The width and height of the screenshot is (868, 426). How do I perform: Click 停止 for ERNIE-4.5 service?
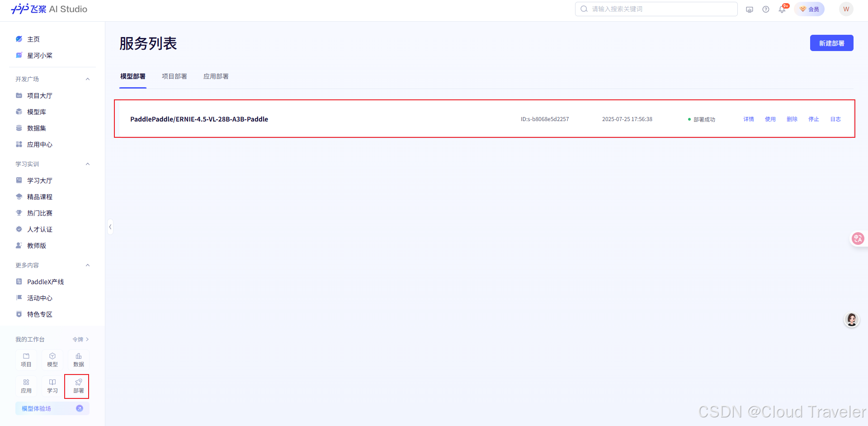coord(814,119)
